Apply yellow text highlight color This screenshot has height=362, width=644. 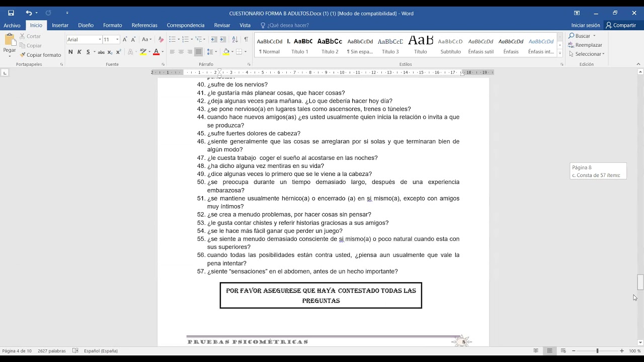pyautogui.click(x=143, y=52)
